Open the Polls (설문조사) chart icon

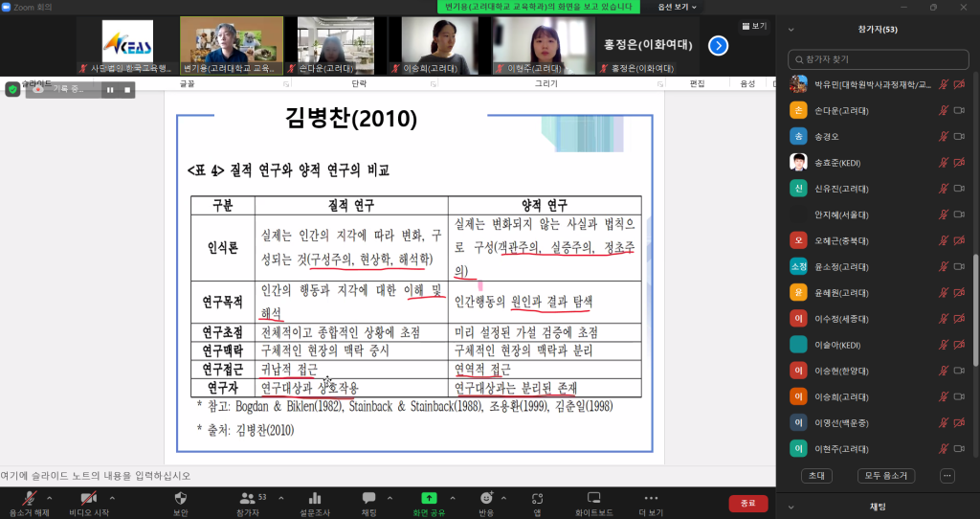pyautogui.click(x=315, y=499)
